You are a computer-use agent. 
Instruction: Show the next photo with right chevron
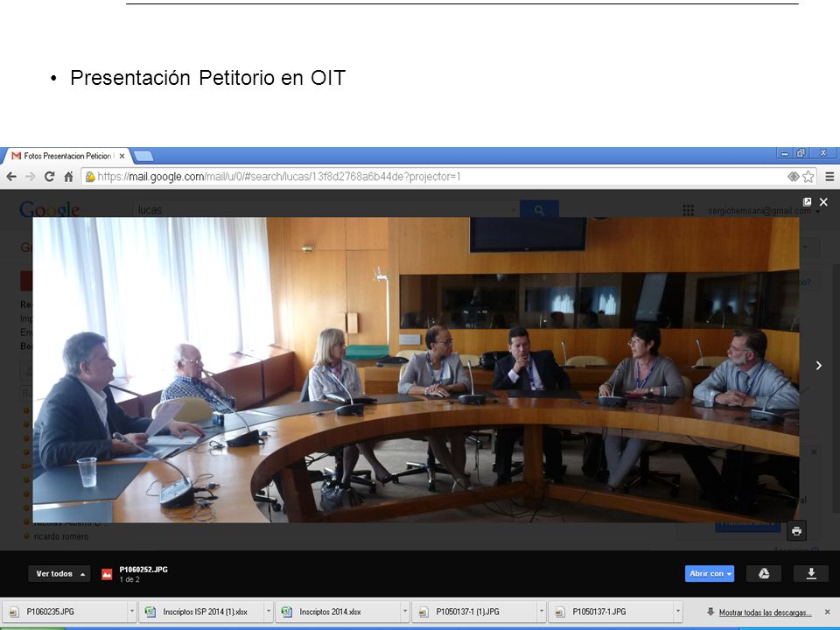819,366
